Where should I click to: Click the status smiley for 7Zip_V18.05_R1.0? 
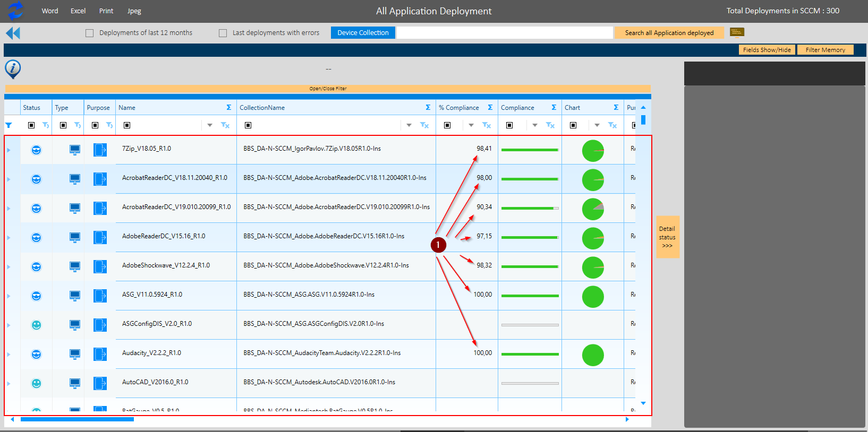[x=36, y=150]
